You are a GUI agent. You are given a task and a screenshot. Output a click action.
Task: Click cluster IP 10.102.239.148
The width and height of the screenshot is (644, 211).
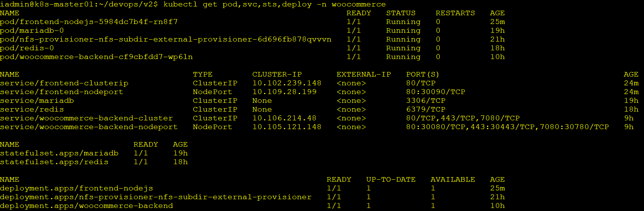click(287, 83)
